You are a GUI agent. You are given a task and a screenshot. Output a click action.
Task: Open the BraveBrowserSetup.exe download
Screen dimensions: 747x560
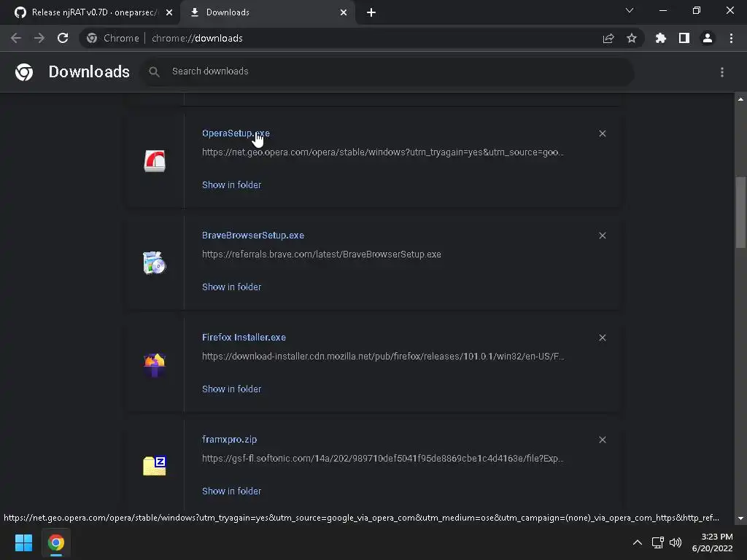pyautogui.click(x=253, y=236)
